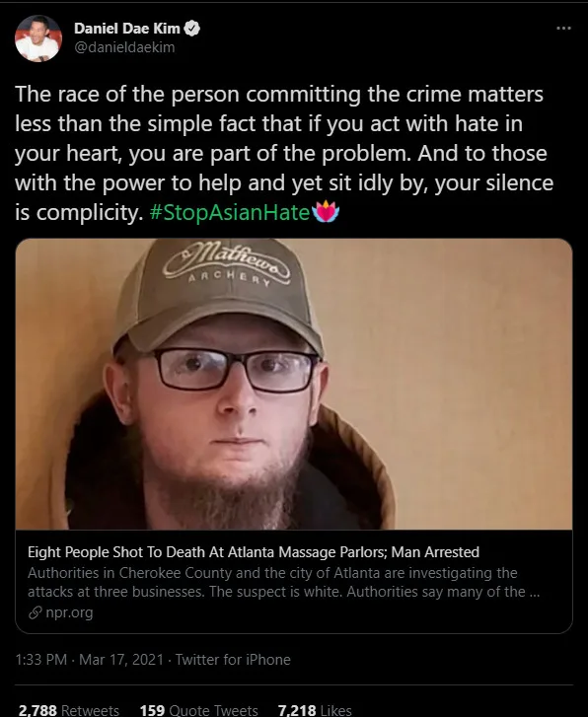Click the #StopAsianHate hashtag
This screenshot has height=717, width=588.
(x=230, y=213)
